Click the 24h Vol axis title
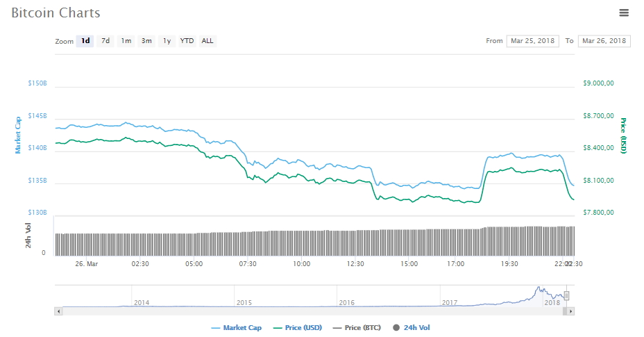Screen dimensions: 644x337 [x=28, y=236]
